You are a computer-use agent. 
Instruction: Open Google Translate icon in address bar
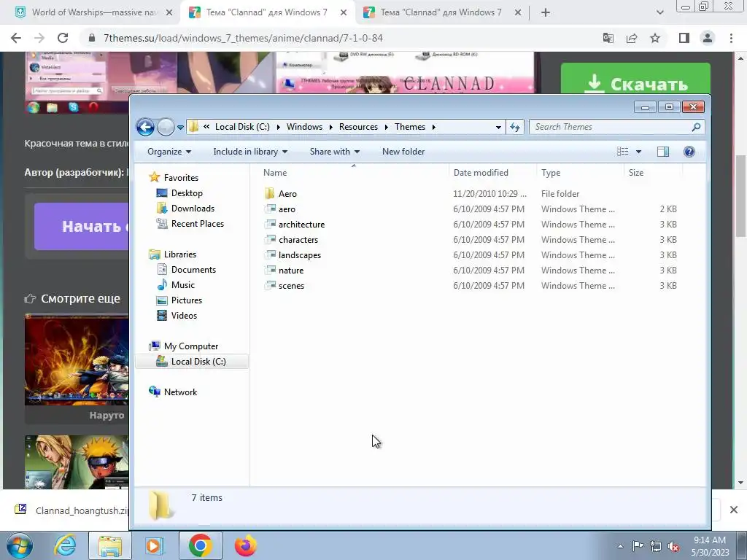click(608, 38)
